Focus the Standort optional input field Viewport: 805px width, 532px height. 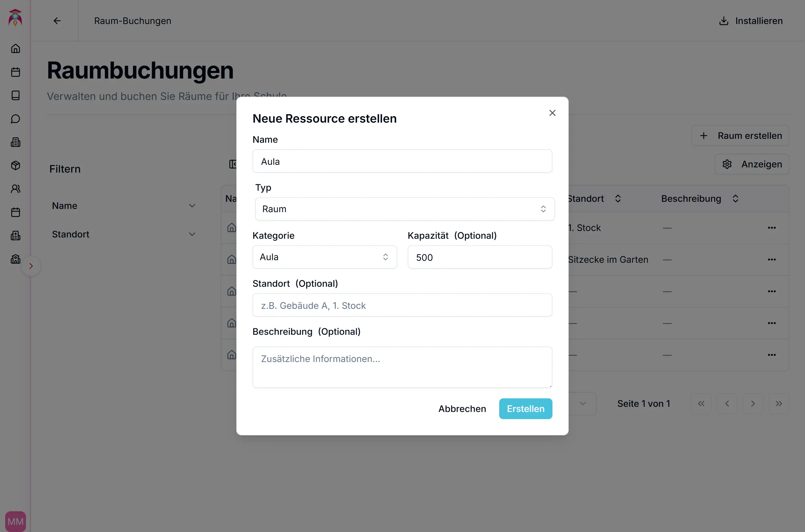(402, 305)
